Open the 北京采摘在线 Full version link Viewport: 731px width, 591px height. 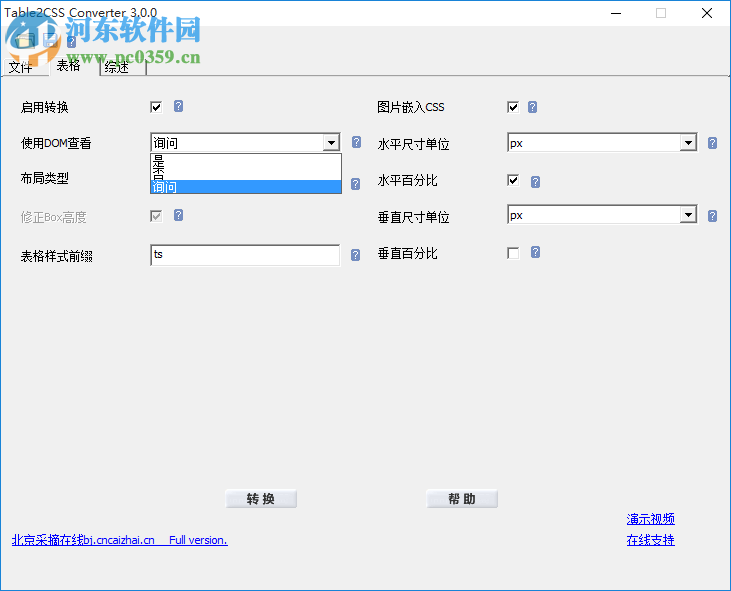[x=119, y=540]
